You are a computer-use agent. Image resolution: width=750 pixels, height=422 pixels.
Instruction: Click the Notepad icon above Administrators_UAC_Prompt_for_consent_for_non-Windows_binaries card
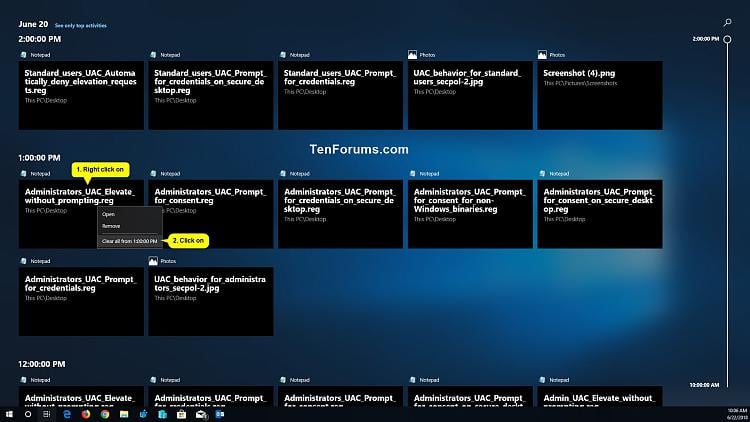(x=412, y=174)
